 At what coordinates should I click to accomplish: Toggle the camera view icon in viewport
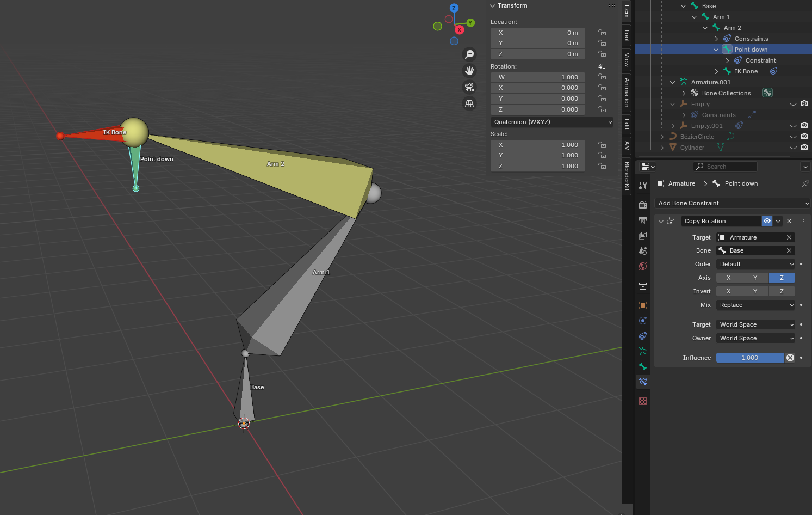coord(469,87)
